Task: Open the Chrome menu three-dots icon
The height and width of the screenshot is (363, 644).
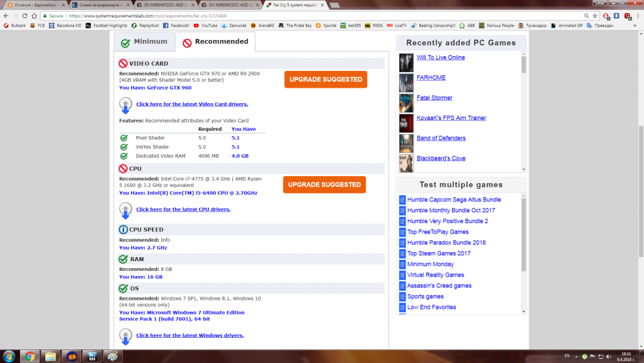Action: [638, 15]
